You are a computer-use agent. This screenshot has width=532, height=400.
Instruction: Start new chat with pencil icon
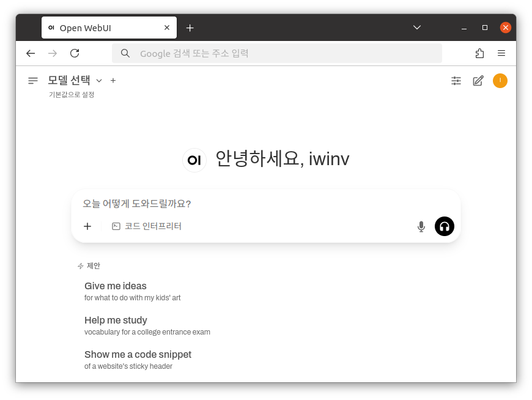pos(478,81)
